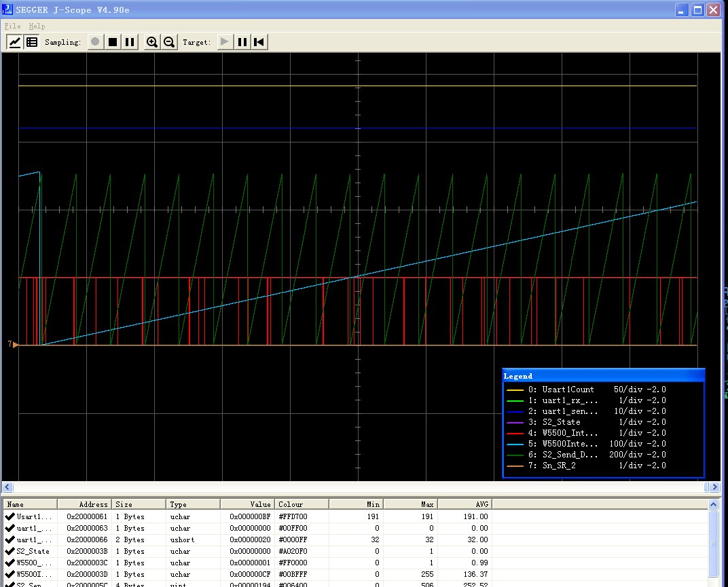Click the ushort type cell

point(182,539)
